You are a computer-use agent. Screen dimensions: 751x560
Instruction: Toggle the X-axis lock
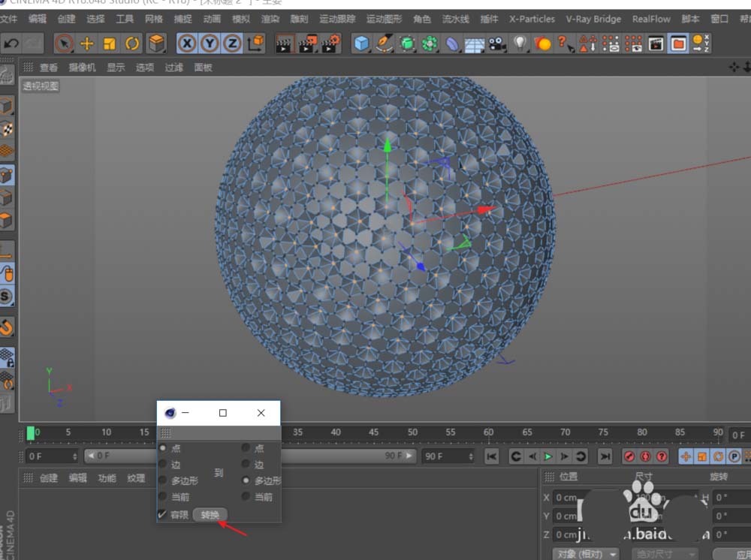pyautogui.click(x=186, y=44)
